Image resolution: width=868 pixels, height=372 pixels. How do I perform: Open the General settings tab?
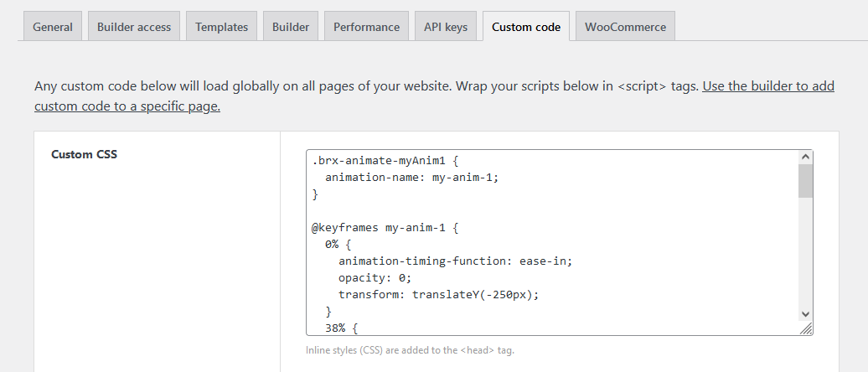(52, 27)
